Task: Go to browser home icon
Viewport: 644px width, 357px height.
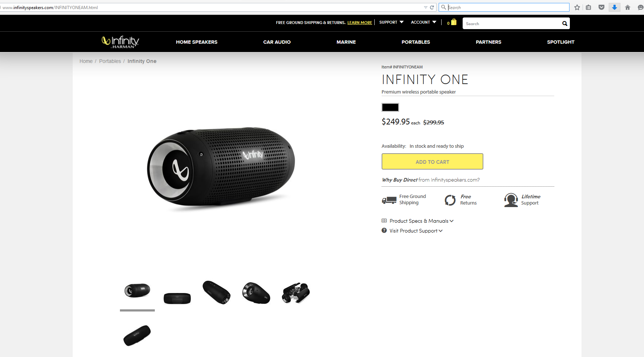Action: click(628, 7)
